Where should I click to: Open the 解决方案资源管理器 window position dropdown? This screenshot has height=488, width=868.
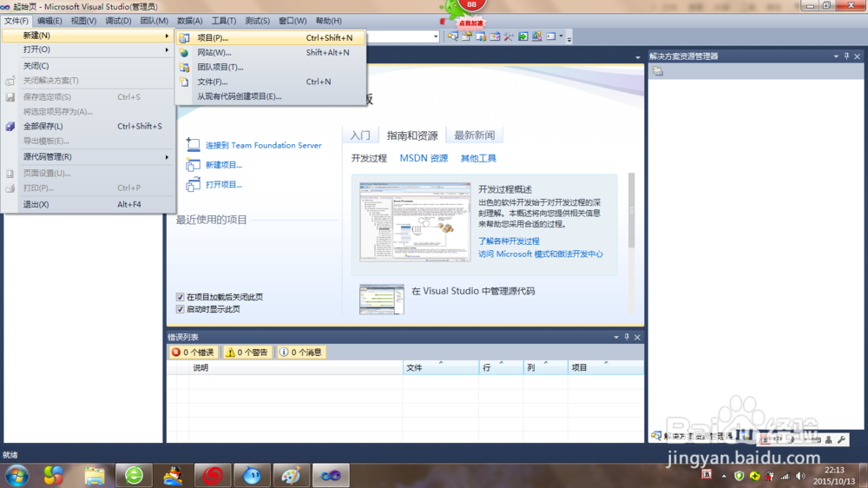point(836,56)
